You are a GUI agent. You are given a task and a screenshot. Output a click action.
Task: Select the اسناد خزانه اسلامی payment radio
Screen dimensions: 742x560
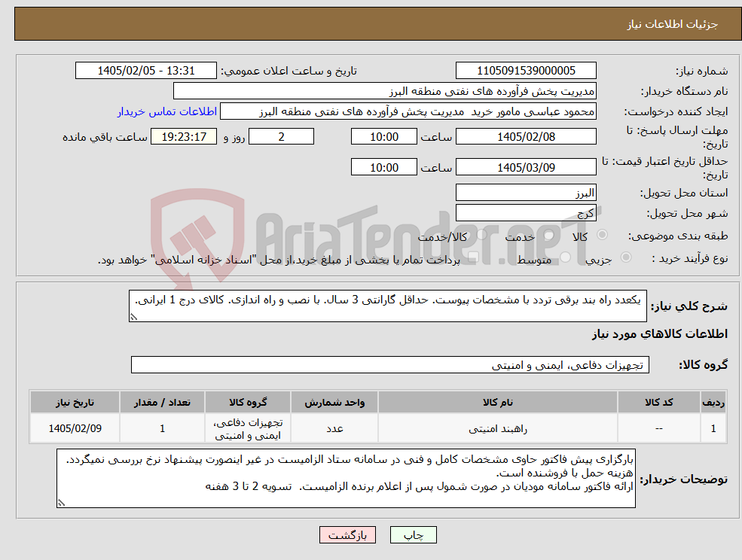[472, 257]
